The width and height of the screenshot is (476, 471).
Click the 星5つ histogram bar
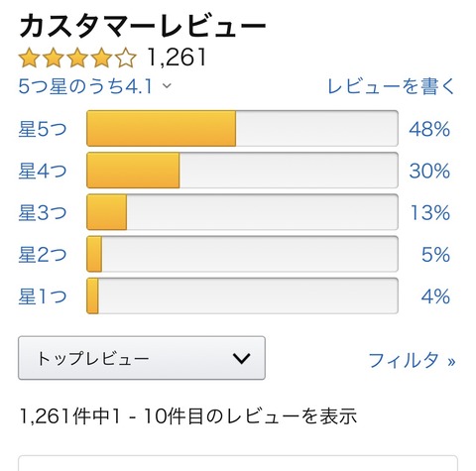coord(242,128)
